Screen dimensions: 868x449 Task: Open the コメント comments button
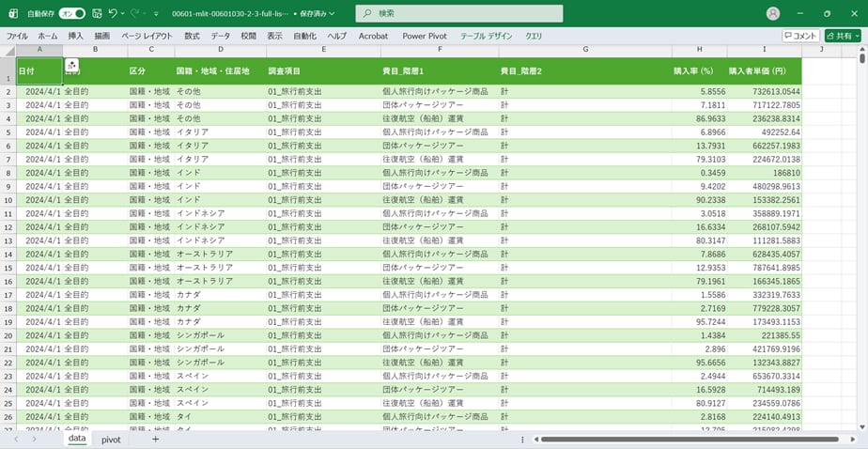(800, 36)
